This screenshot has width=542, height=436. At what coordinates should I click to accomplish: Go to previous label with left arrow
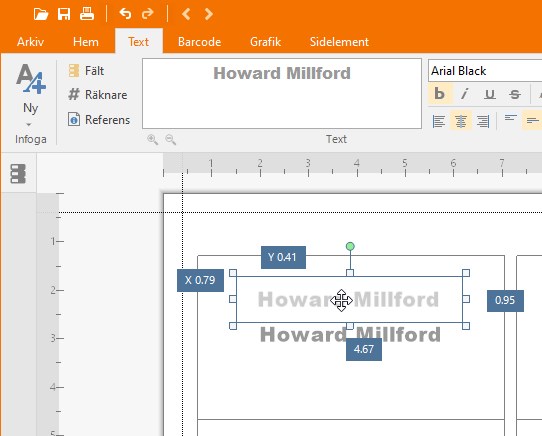point(186,14)
